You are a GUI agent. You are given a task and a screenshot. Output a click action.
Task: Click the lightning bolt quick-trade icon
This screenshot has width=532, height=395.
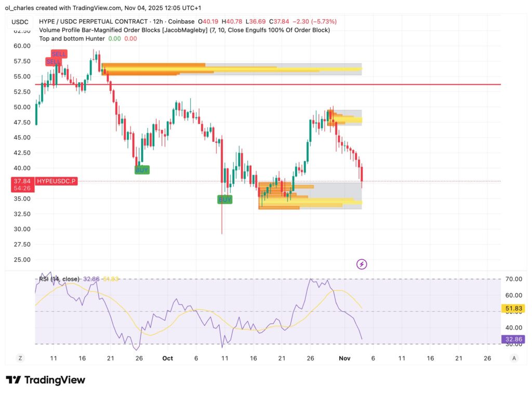(x=362, y=264)
